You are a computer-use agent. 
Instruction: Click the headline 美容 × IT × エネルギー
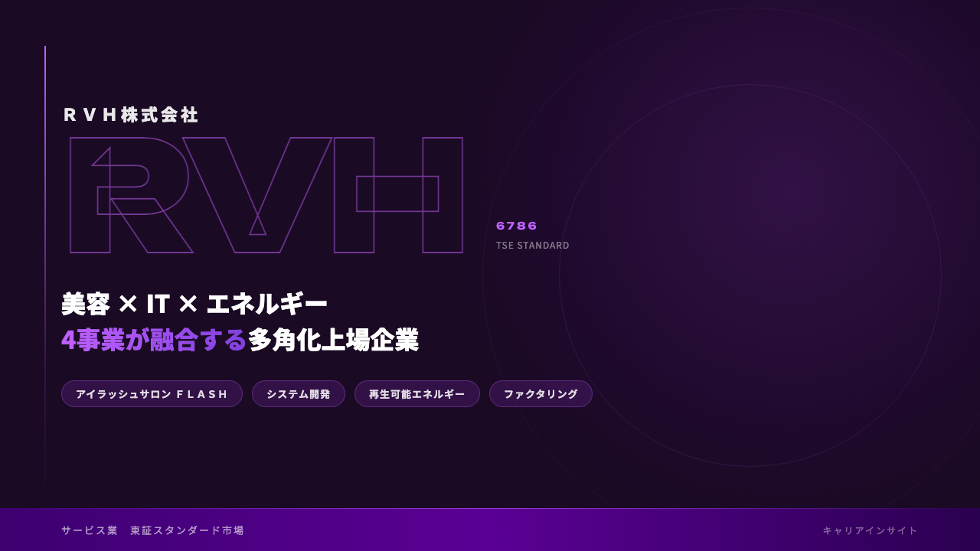(x=194, y=305)
